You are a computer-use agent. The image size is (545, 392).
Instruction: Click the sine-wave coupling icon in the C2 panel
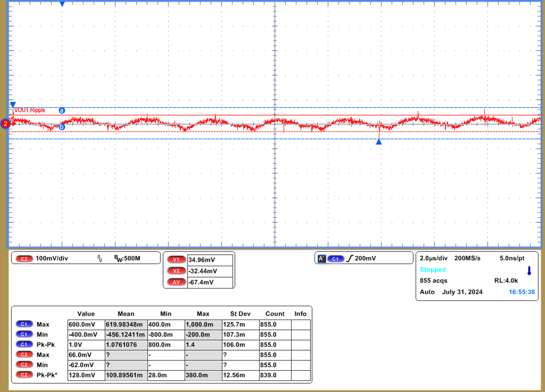pyautogui.click(x=100, y=258)
